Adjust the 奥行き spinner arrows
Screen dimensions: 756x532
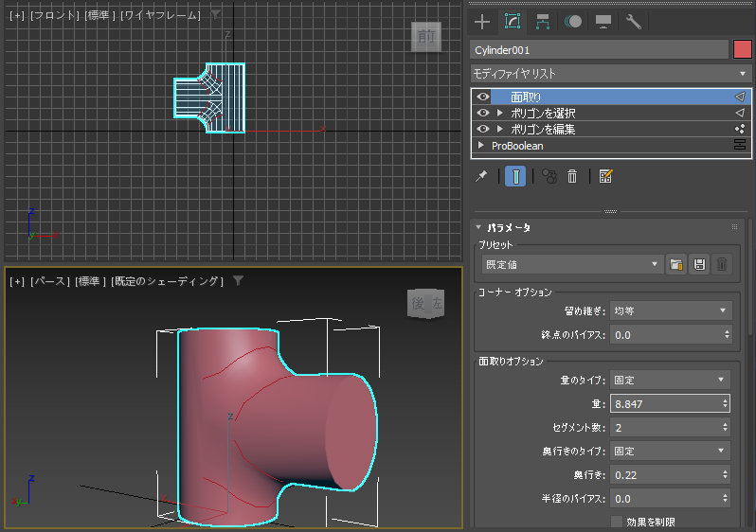click(725, 475)
